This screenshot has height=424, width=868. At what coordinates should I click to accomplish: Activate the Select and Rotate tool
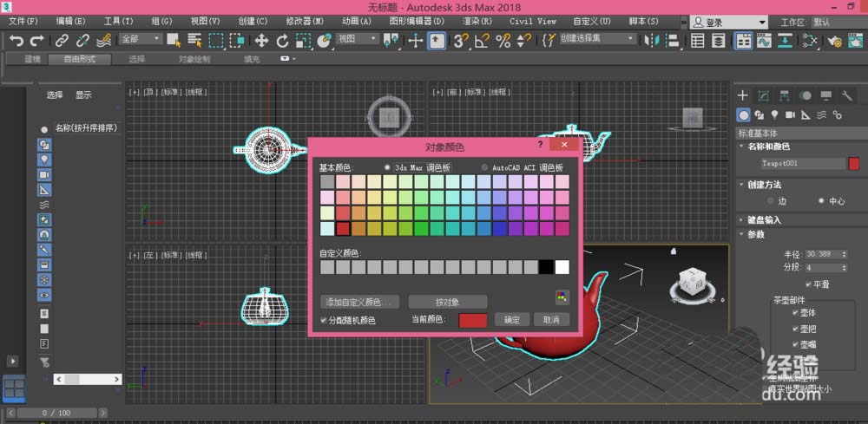click(x=283, y=41)
